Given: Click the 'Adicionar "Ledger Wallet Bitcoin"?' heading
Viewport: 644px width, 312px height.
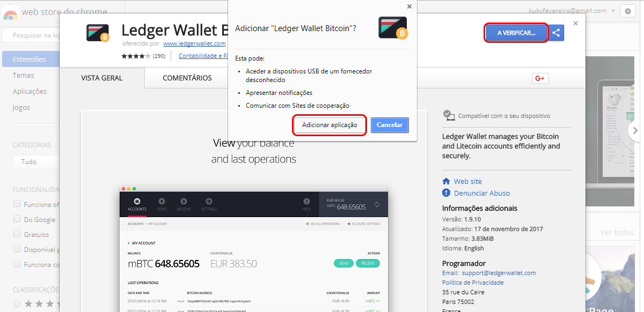Looking at the screenshot, I should tap(296, 28).
